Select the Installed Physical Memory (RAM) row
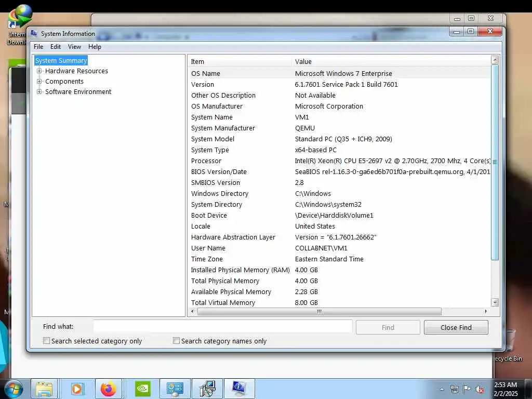532x399 pixels. tap(340, 270)
